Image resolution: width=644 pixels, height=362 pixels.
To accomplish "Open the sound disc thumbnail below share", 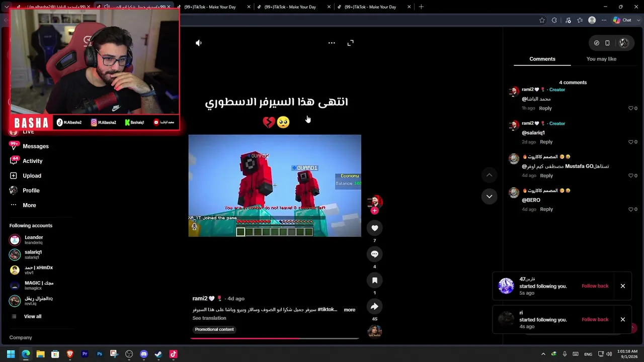I will click(374, 332).
